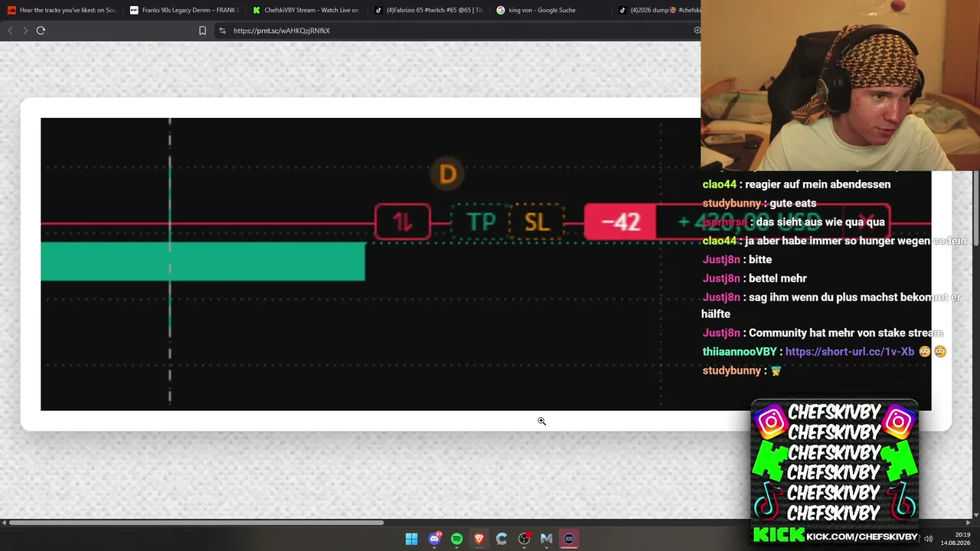Viewport: 980px width, 551px height.
Task: Click the volume speaker icon in system tray
Action: [x=929, y=539]
